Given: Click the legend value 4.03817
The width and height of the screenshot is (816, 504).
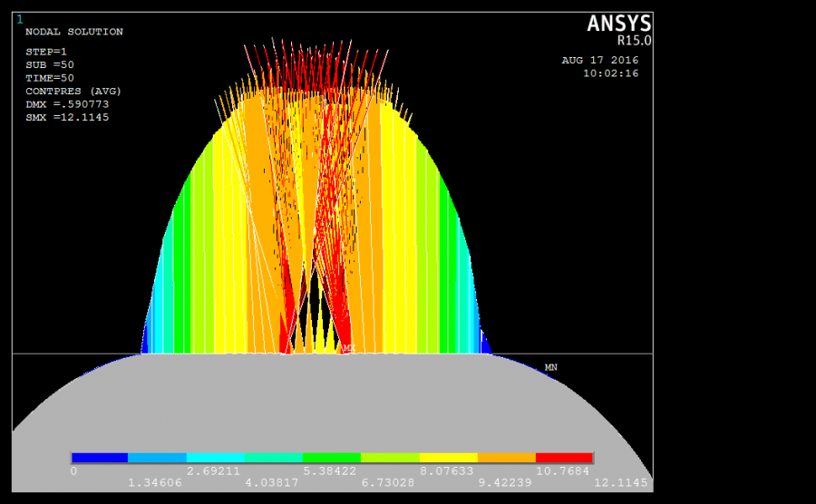Looking at the screenshot, I should (x=272, y=482).
